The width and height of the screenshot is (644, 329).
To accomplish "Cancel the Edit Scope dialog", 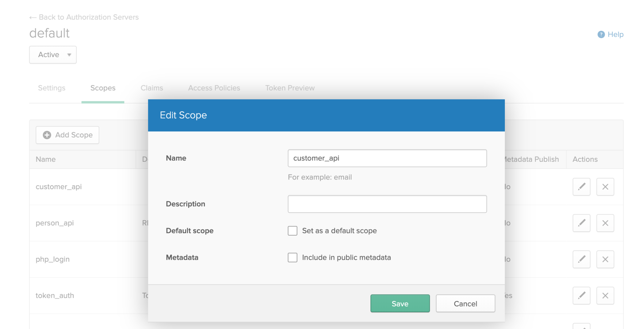I will 465,304.
